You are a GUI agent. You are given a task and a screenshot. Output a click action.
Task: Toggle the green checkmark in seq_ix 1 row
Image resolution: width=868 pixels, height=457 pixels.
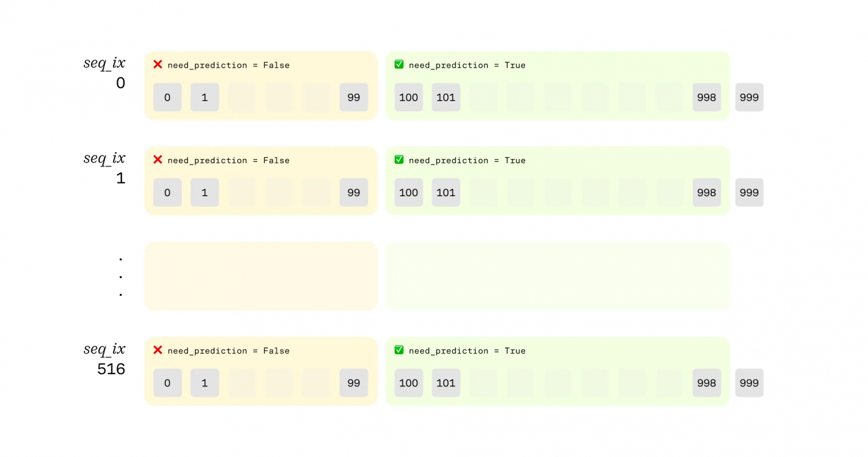pyautogui.click(x=399, y=160)
